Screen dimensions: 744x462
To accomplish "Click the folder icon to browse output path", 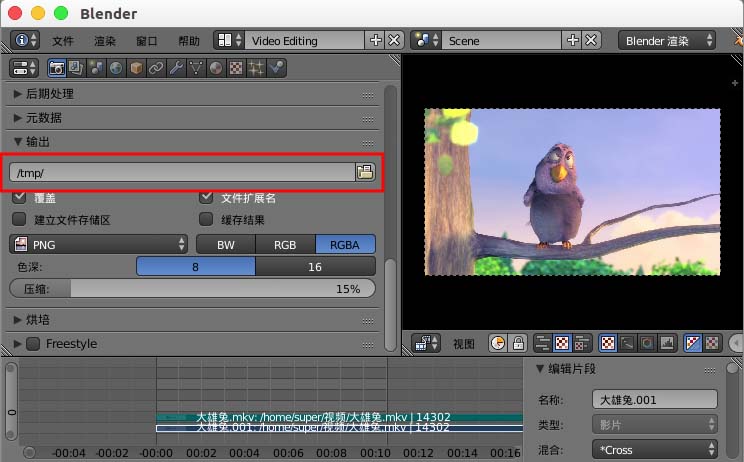I will point(365,172).
